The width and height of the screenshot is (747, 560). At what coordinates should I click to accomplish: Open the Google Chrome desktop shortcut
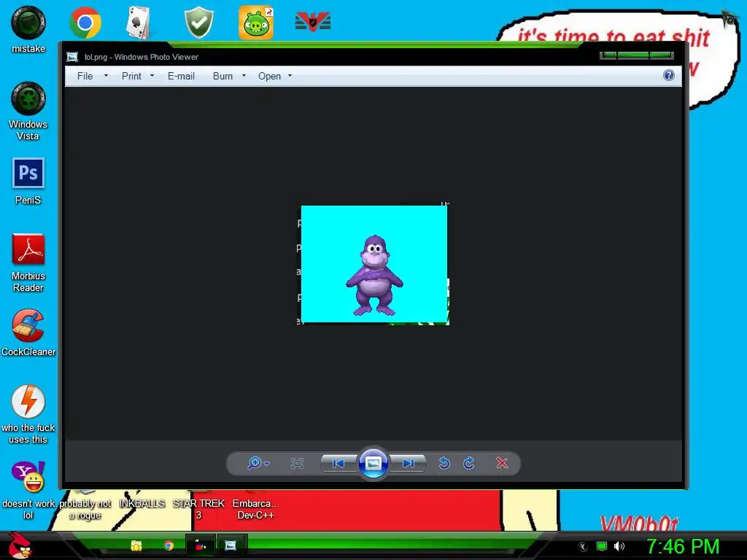tap(85, 23)
